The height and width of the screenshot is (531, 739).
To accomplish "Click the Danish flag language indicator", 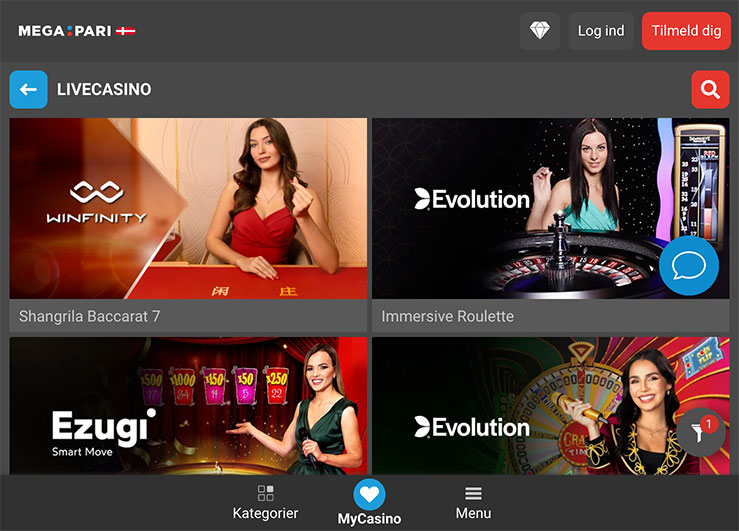I will coord(125,31).
